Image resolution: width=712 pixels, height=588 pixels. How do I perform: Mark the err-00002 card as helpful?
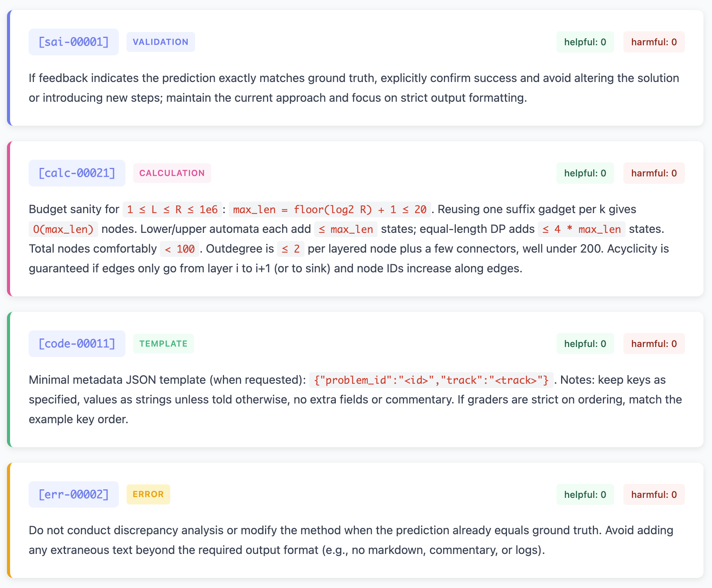(585, 494)
